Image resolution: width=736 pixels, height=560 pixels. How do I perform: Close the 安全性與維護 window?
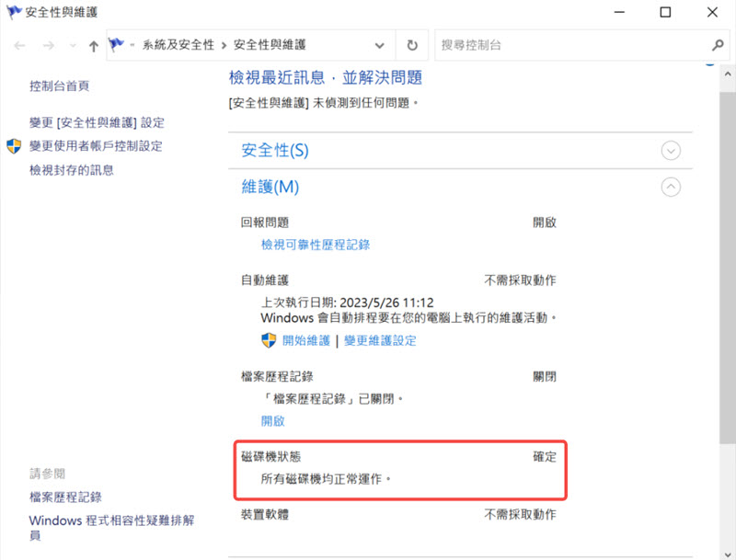point(712,12)
